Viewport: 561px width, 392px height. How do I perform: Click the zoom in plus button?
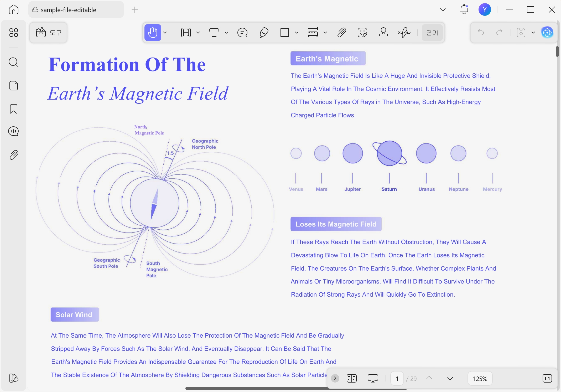click(x=526, y=378)
